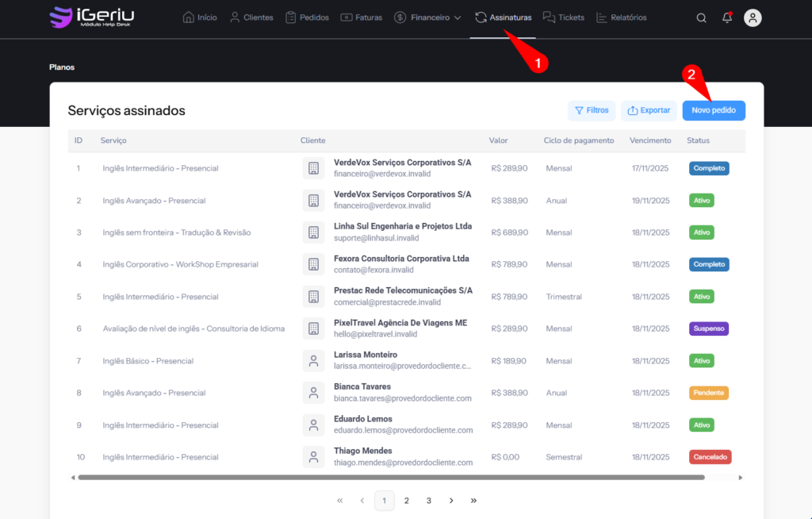Click the search magnifier icon
The width and height of the screenshot is (812, 519).
click(701, 18)
